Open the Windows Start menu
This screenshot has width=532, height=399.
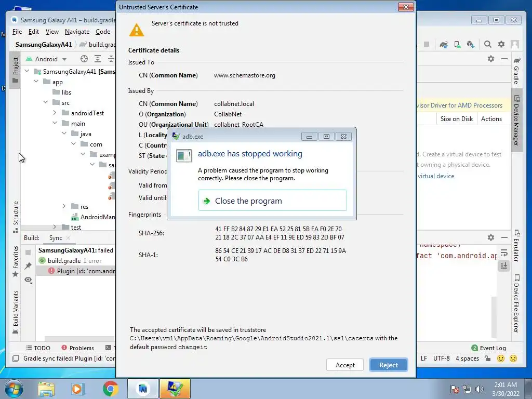coord(14,389)
